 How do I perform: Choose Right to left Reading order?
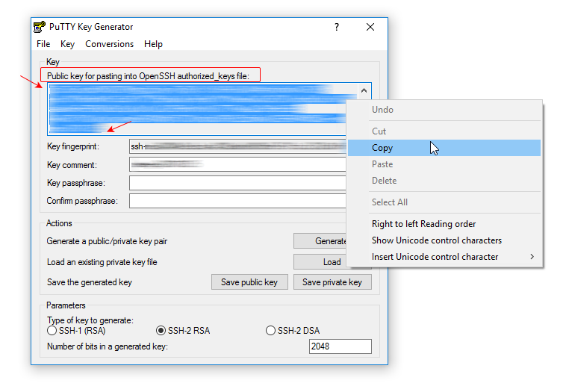(x=423, y=224)
